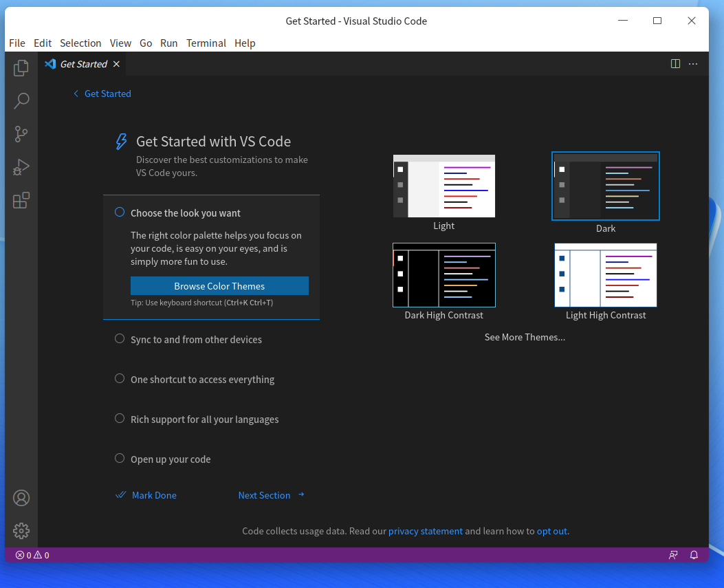
Task: Open the Accounts icon in activity bar
Action: (x=21, y=498)
